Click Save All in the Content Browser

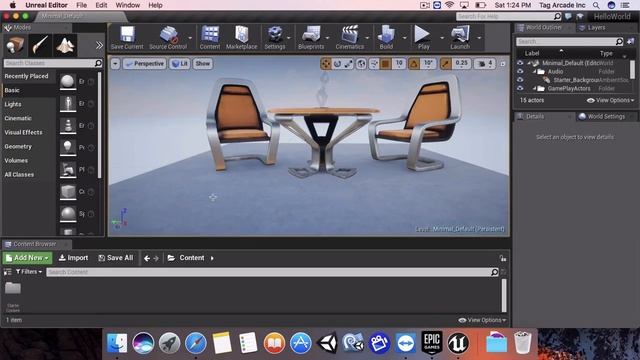pyautogui.click(x=116, y=258)
